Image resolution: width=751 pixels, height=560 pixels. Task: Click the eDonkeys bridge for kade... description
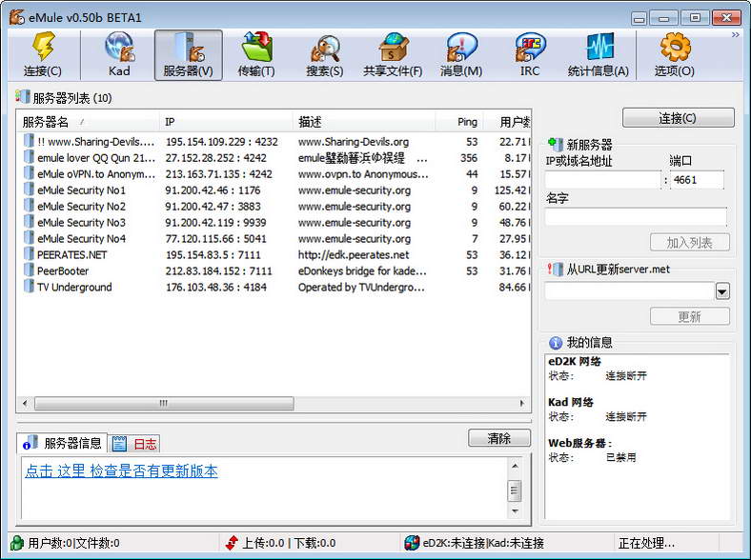pos(362,270)
